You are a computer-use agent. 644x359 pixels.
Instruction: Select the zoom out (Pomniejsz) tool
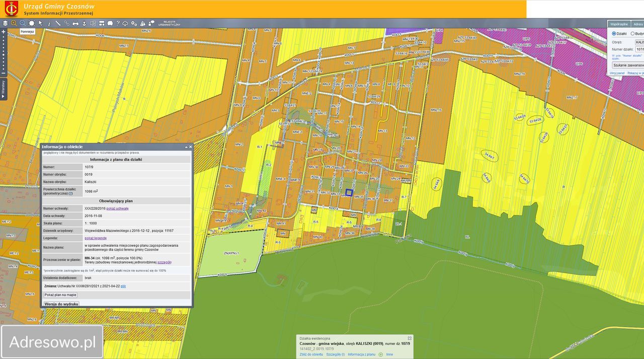click(x=22, y=23)
